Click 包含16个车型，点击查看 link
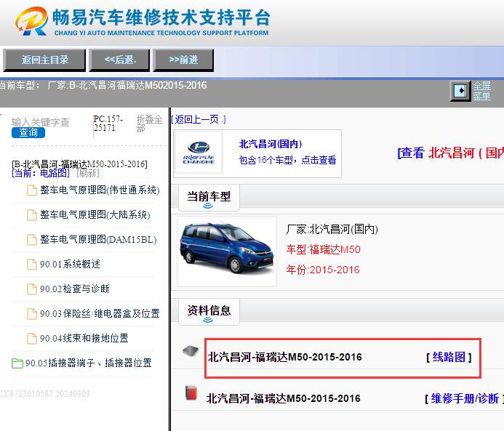The image size is (504, 431). 287,160
